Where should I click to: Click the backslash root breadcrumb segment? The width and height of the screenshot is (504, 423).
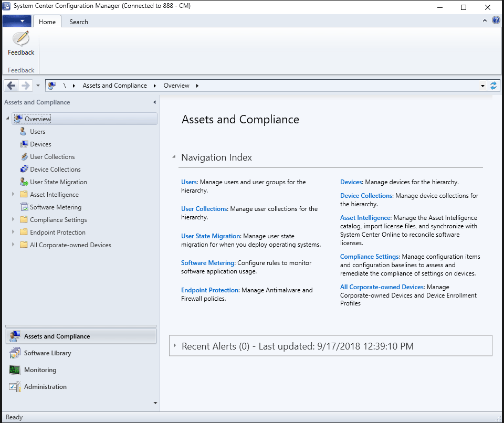tap(65, 86)
